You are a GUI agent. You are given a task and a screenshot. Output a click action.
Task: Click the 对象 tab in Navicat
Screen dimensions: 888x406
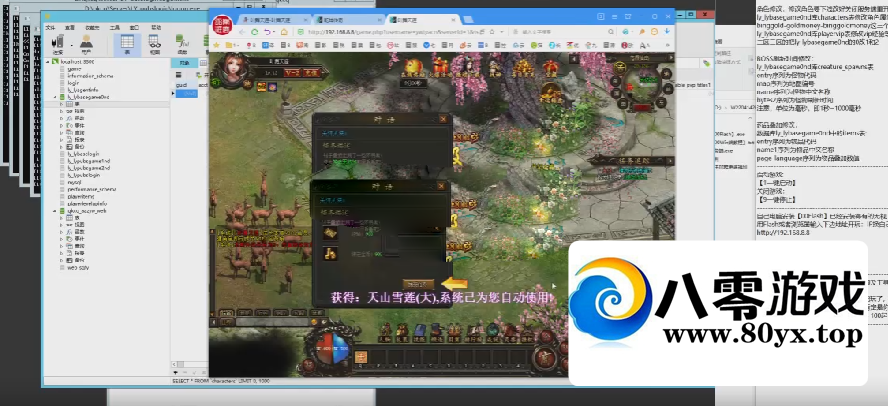(184, 63)
